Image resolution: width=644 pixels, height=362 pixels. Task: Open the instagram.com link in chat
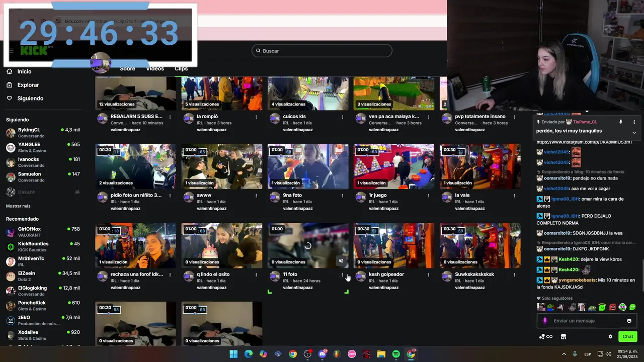[x=584, y=142]
